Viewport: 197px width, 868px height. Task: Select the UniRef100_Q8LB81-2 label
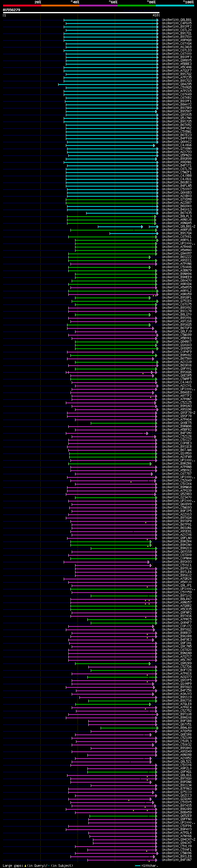(x=179, y=226)
